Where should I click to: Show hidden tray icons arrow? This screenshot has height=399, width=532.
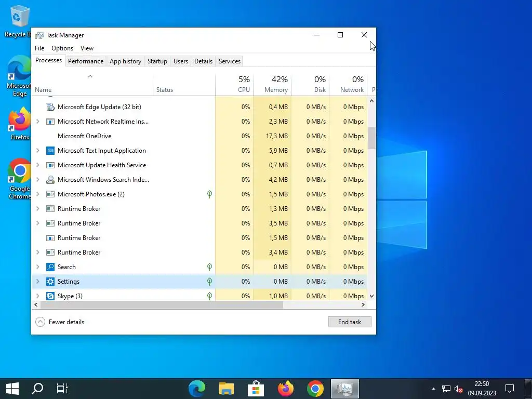(433, 389)
